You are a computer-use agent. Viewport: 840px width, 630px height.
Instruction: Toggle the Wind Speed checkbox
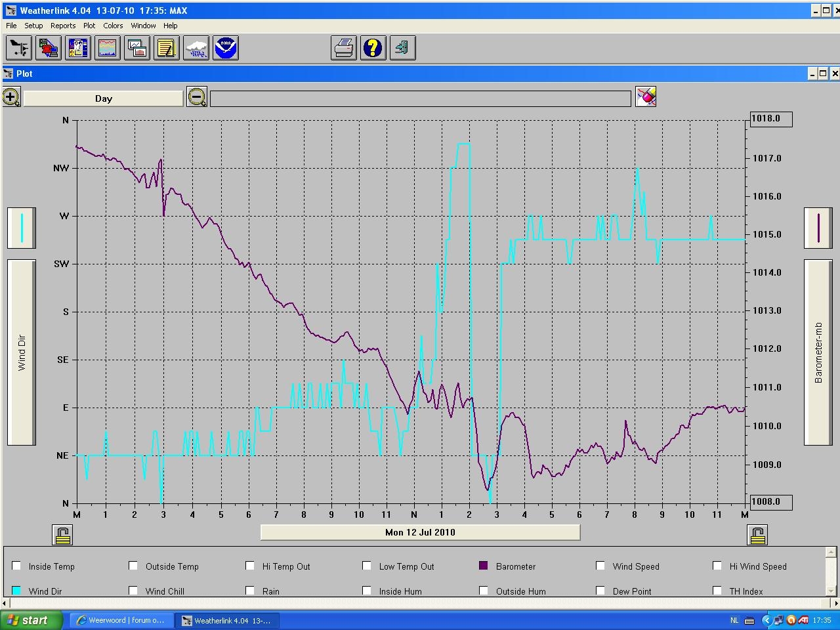[600, 566]
